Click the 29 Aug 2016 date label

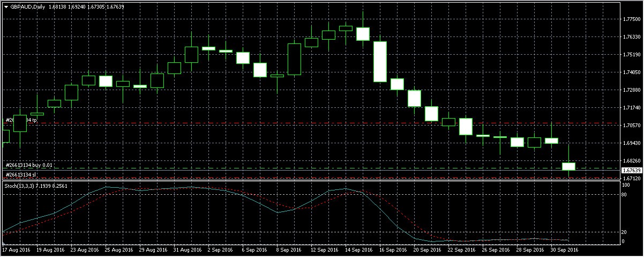(x=154, y=250)
